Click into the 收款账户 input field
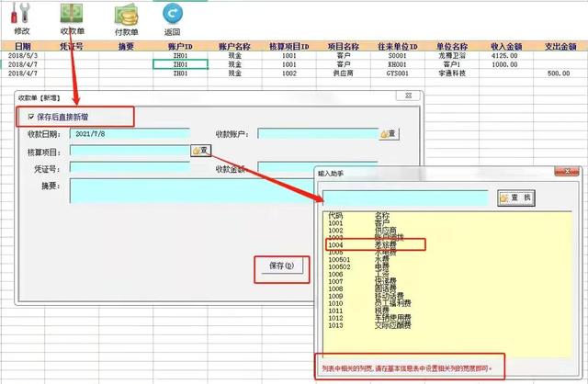 click(x=318, y=133)
